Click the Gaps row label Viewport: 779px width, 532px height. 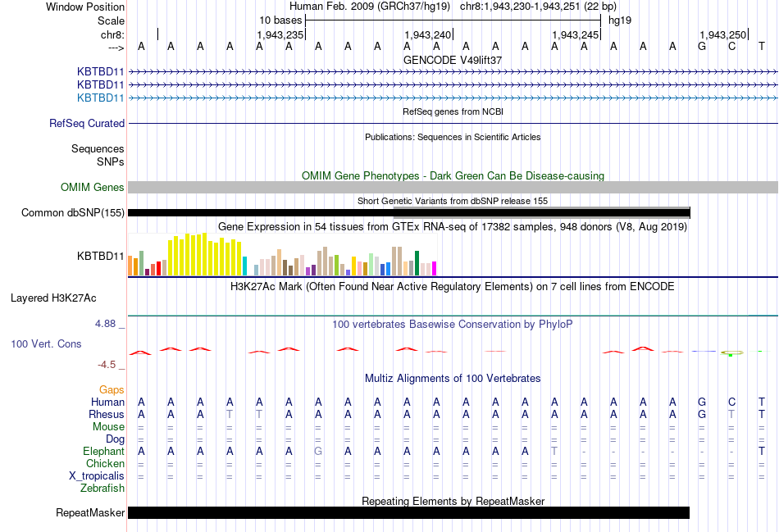[112, 390]
